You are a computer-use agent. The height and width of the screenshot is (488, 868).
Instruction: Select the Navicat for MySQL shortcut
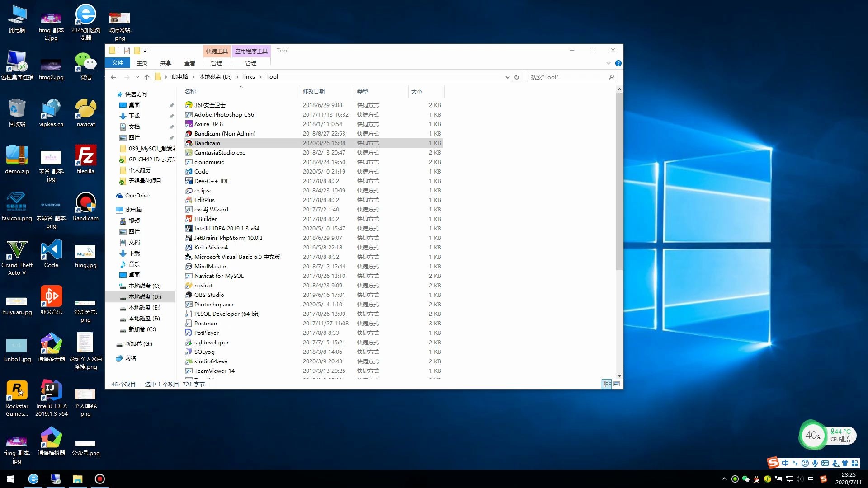coord(313,276)
